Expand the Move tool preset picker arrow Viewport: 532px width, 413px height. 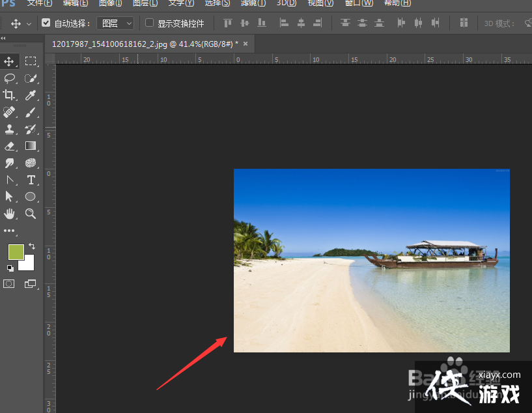[29, 23]
